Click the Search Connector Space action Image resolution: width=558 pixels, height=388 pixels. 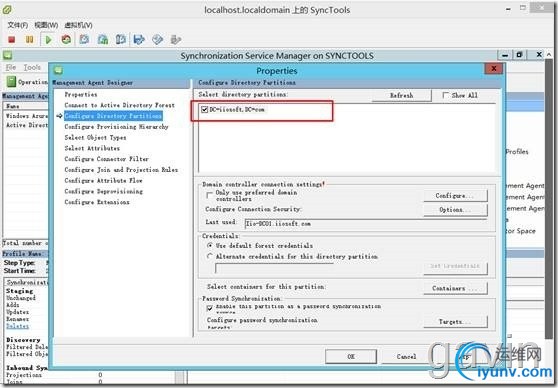[520, 231]
